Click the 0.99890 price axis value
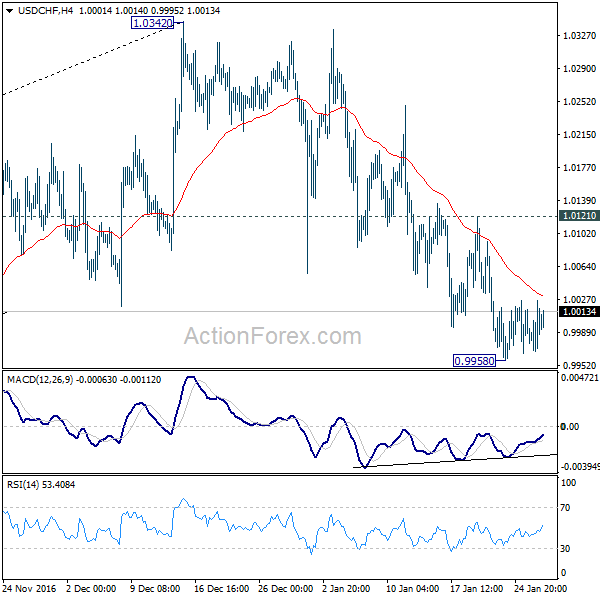The image size is (600, 600). click(579, 333)
